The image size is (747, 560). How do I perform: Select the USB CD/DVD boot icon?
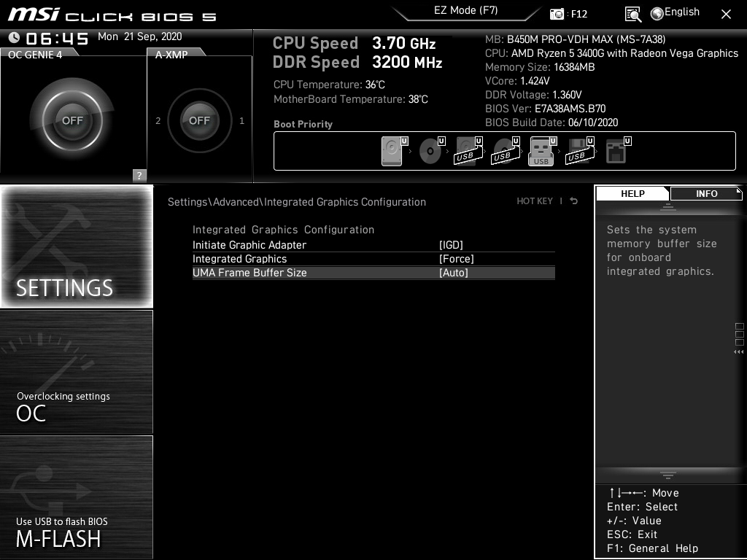[x=506, y=151]
